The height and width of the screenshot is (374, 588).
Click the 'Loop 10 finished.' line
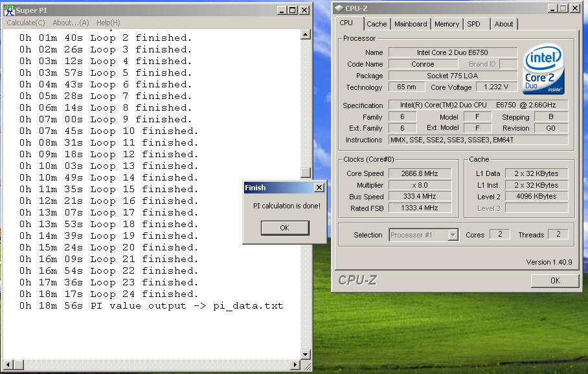tap(109, 131)
